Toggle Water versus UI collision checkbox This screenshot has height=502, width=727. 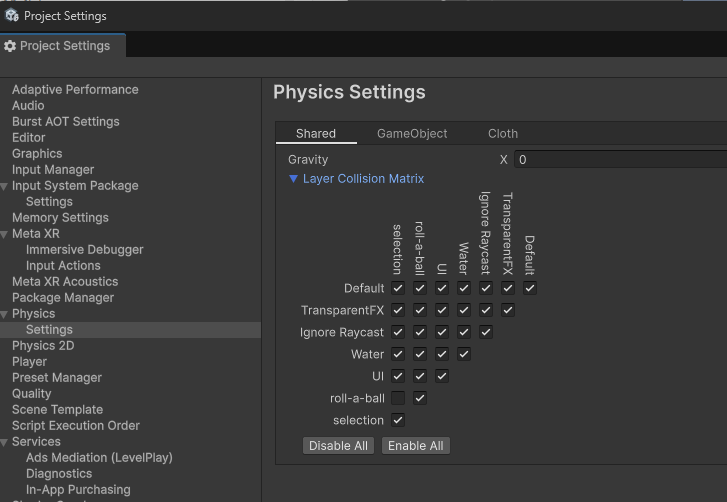[442, 354]
